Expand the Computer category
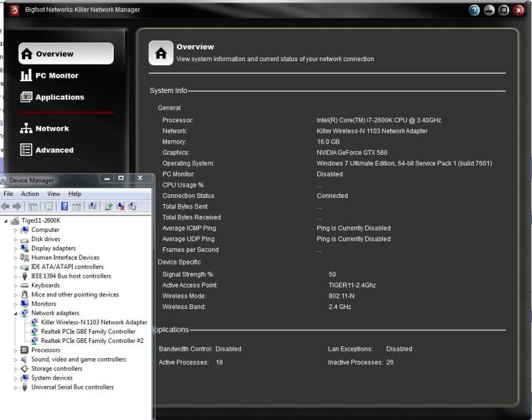The width and height of the screenshot is (532, 420). [x=15, y=230]
